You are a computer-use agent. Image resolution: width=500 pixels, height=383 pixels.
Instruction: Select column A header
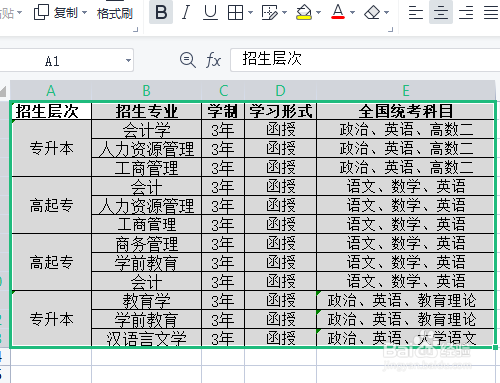tap(51, 90)
